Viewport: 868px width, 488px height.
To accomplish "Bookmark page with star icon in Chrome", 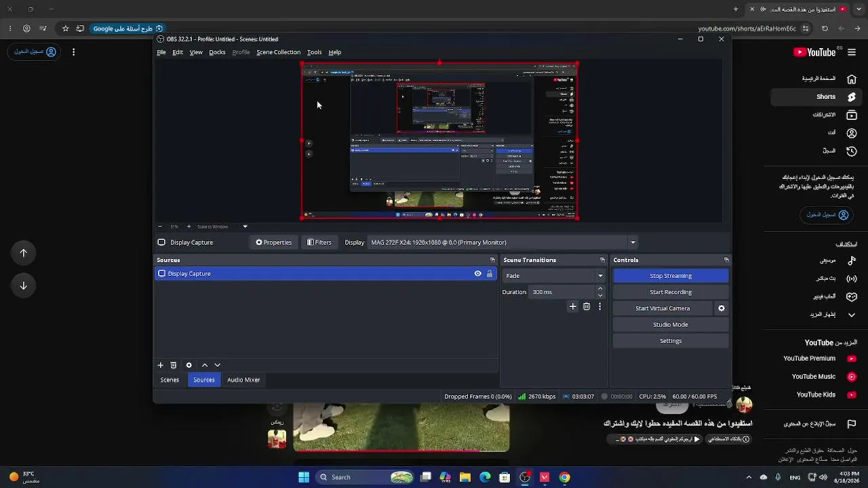I will click(65, 28).
